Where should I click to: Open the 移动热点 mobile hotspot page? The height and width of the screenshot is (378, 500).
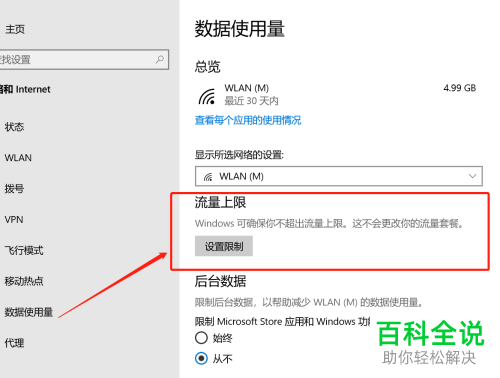click(x=24, y=281)
